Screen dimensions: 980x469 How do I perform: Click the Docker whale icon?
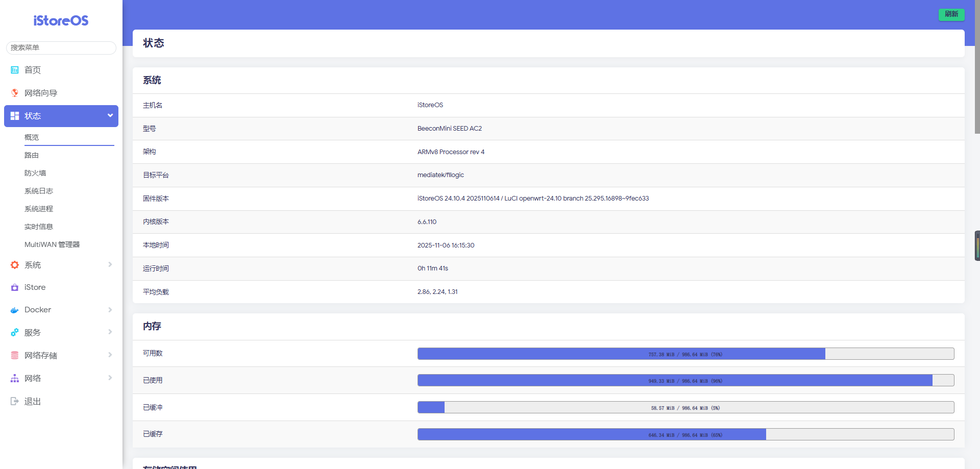click(x=15, y=310)
